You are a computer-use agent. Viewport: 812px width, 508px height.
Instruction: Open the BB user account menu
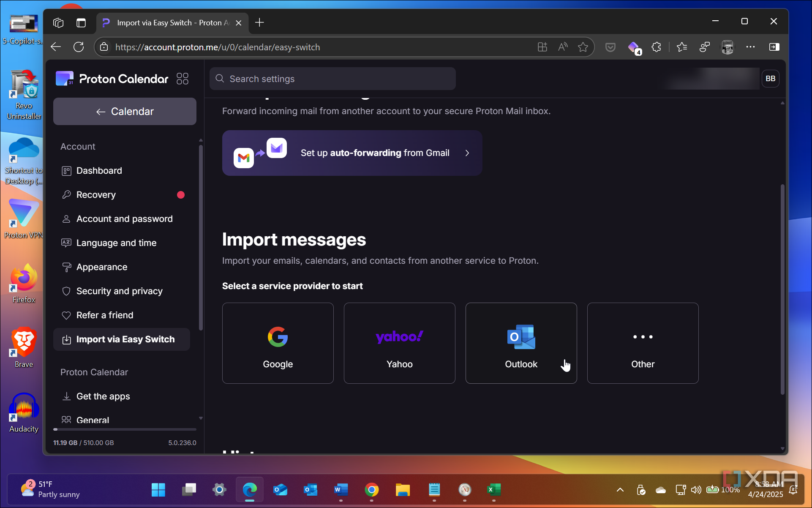tap(771, 79)
